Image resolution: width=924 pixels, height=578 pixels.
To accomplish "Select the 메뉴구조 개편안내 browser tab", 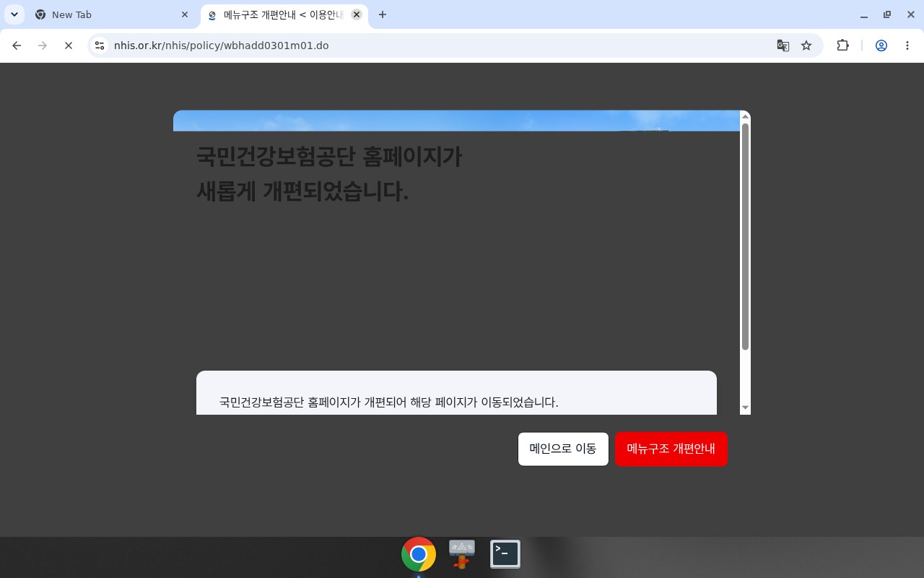I will coord(284,14).
